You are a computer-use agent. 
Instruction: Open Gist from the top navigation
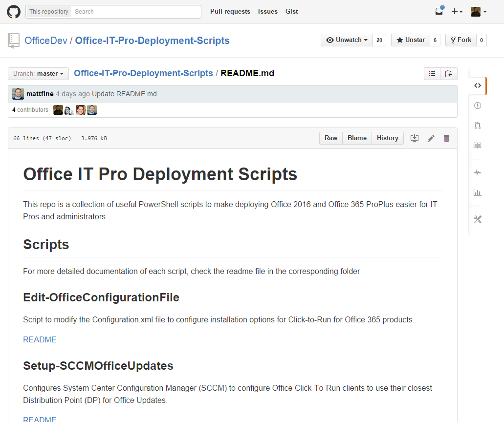pos(291,12)
